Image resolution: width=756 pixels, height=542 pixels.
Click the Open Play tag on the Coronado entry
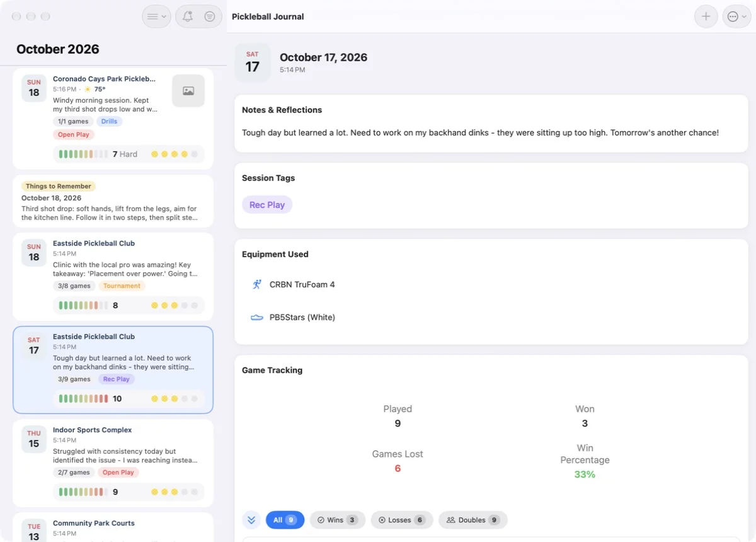74,135
